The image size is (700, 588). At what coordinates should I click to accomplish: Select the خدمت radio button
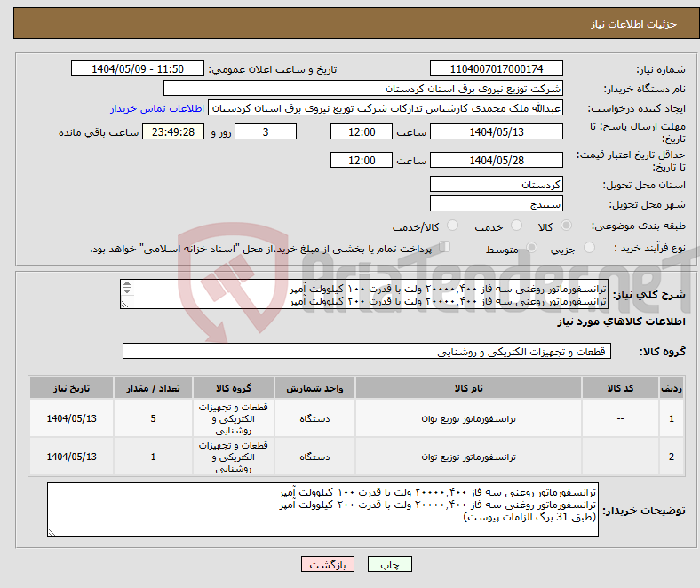pos(516,226)
